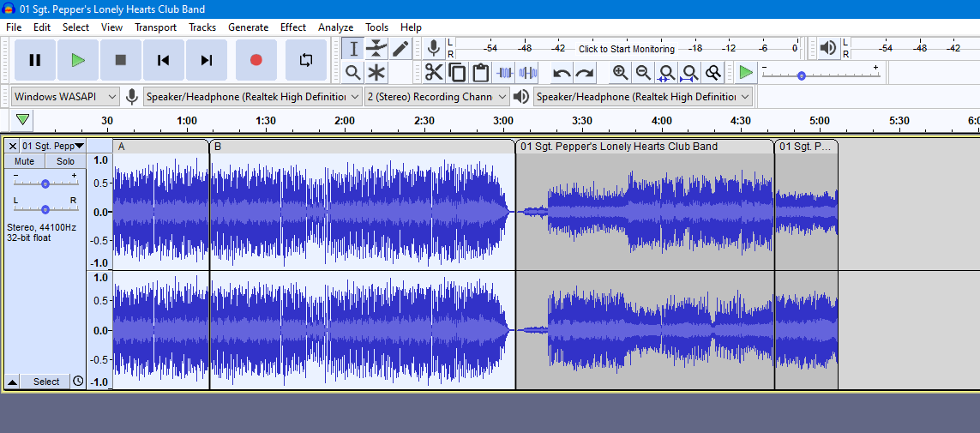Image resolution: width=980 pixels, height=433 pixels.
Task: Click the record meter microphone icon
Action: tap(433, 48)
